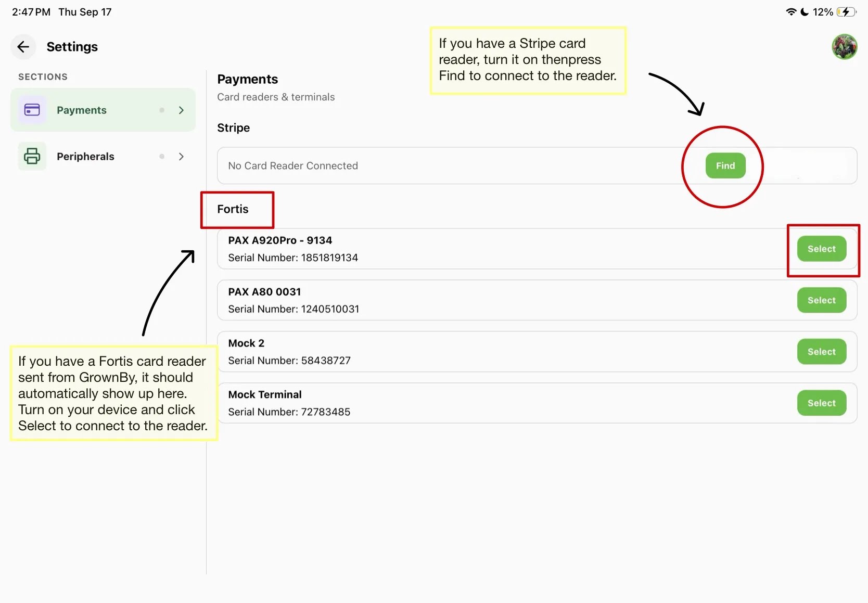Click the PAX A920Pro - 9134 name
Viewport: 868px width, 603px height.
coord(280,240)
